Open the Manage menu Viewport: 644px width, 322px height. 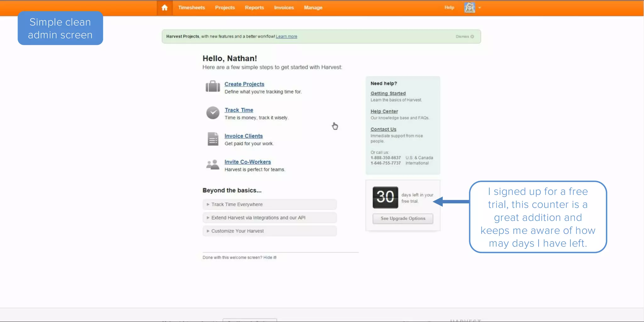(x=313, y=8)
